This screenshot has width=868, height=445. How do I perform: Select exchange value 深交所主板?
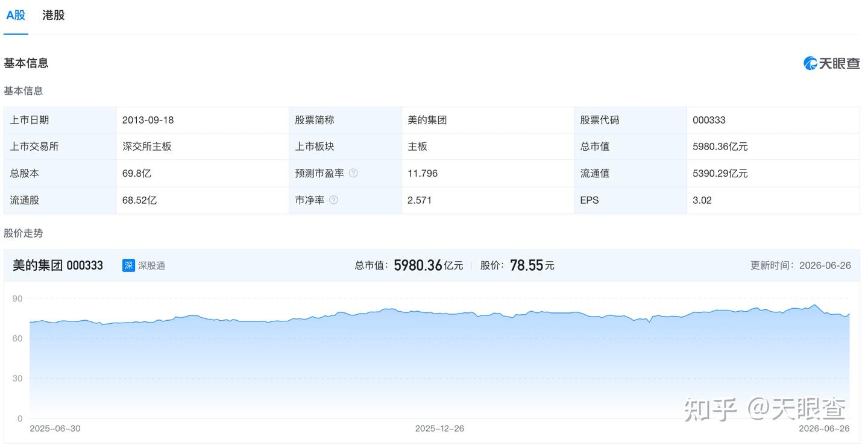[147, 147]
